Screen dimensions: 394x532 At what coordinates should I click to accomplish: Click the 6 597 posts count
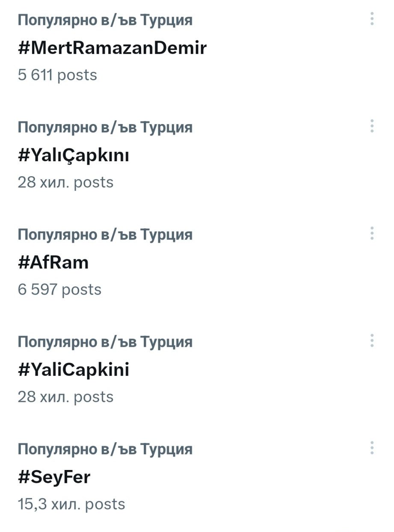point(59,290)
